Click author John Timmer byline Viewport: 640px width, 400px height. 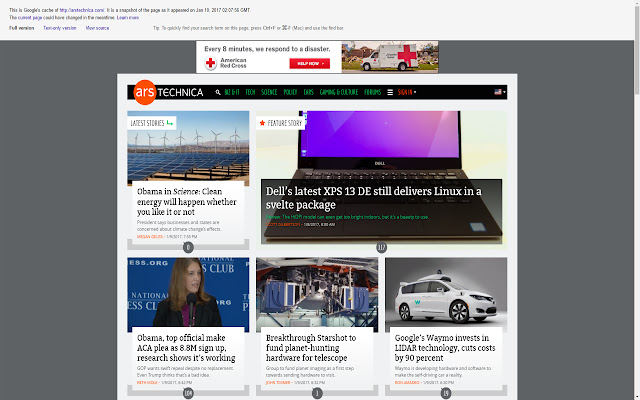(278, 382)
